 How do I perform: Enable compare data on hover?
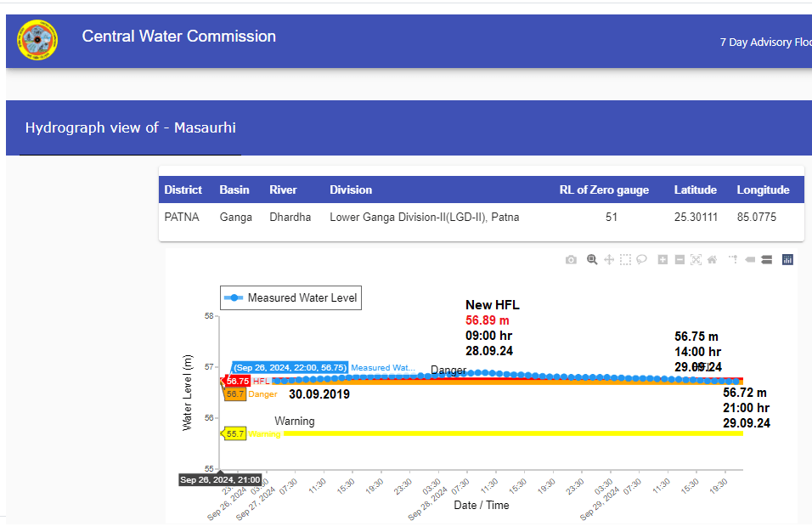[x=766, y=259]
